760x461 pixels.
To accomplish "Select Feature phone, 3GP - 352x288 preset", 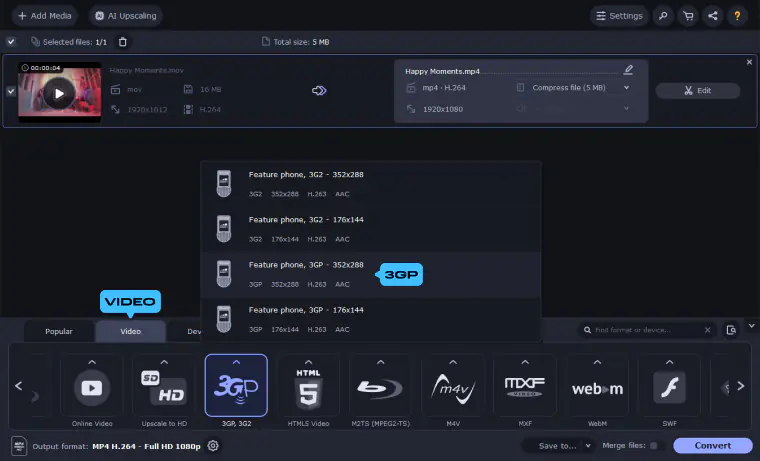I will 371,274.
